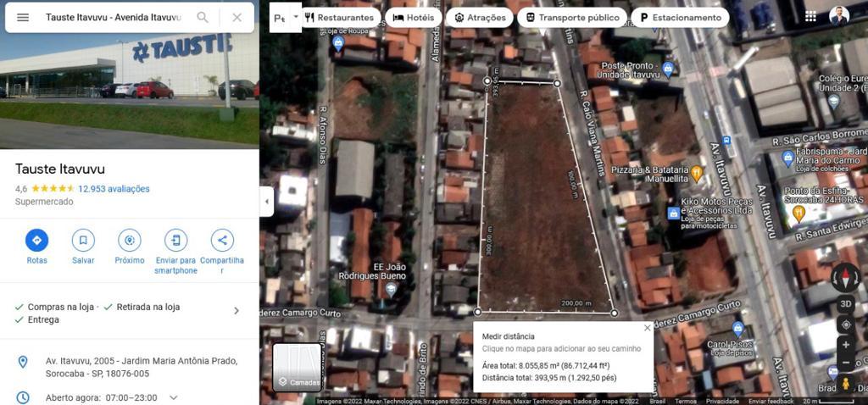
Task: Click the Loja de Roupa shop marker
Action: click(x=339, y=43)
